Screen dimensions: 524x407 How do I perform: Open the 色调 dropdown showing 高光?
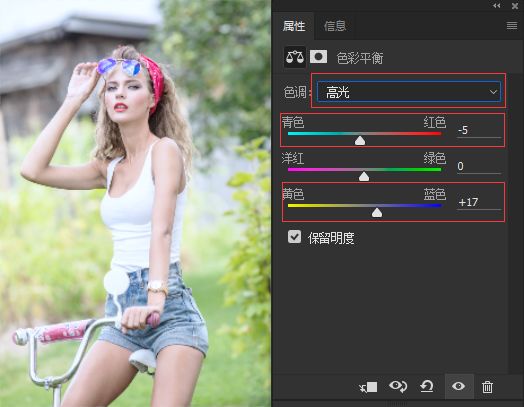pos(409,92)
